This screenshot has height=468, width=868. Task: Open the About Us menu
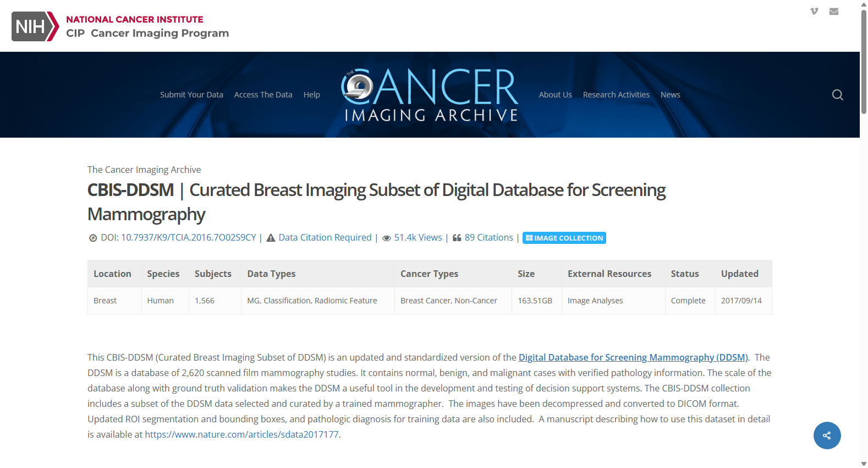(x=555, y=95)
